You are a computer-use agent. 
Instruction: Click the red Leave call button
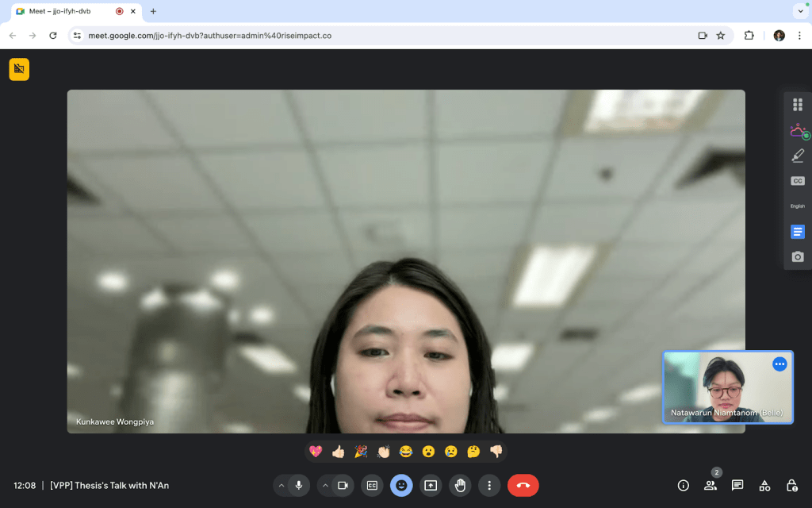(x=523, y=485)
